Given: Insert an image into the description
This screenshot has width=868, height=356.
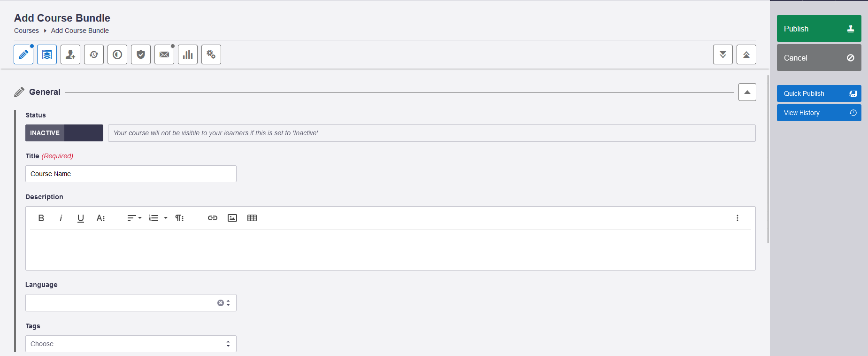Looking at the screenshot, I should pos(232,218).
